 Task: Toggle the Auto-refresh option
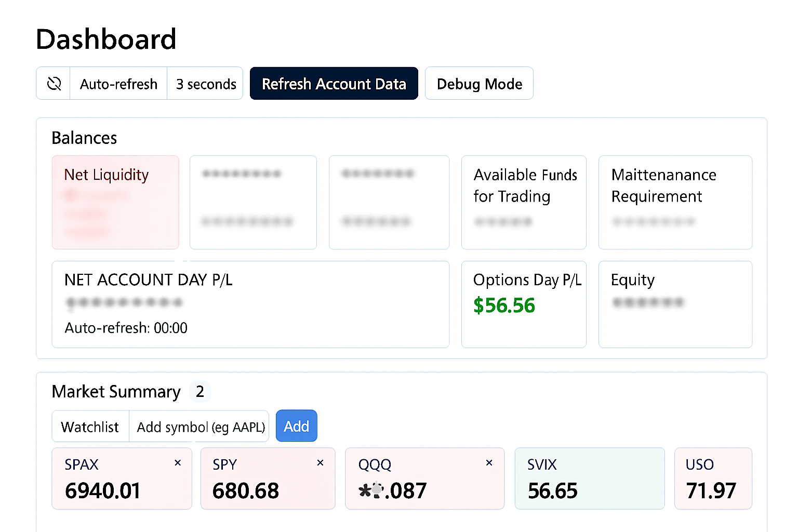pyautogui.click(x=118, y=84)
